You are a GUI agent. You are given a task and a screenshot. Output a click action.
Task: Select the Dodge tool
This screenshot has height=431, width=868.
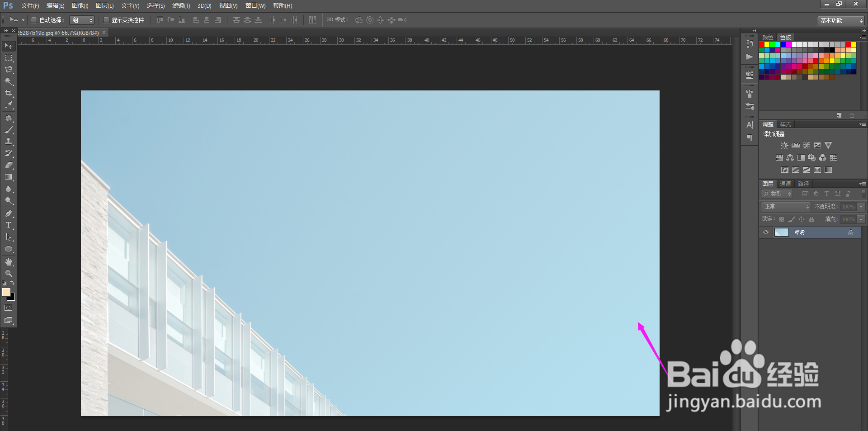click(x=9, y=200)
